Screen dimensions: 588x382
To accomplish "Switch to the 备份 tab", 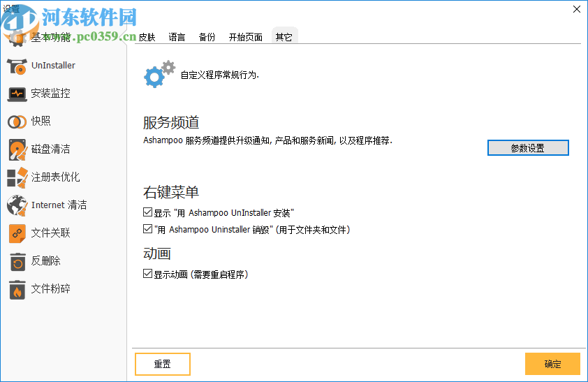I will [x=207, y=37].
